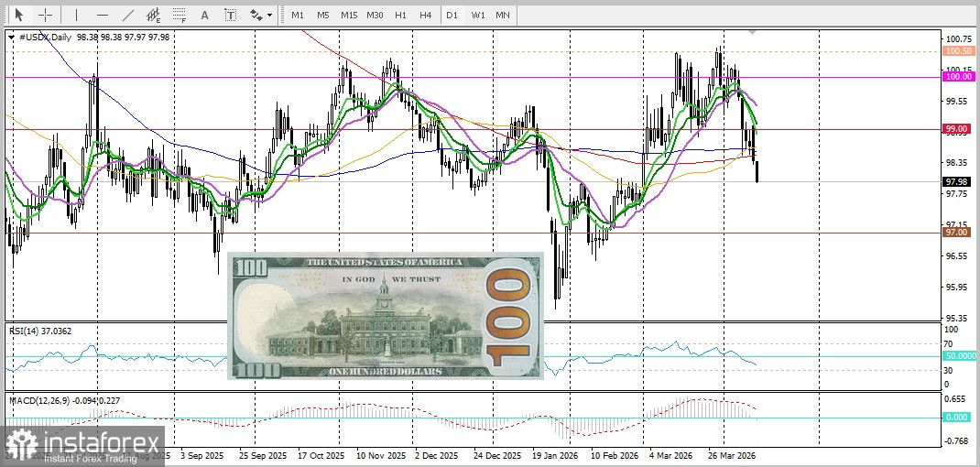Activate the crosshair tool
980x467 pixels.
click(45, 15)
